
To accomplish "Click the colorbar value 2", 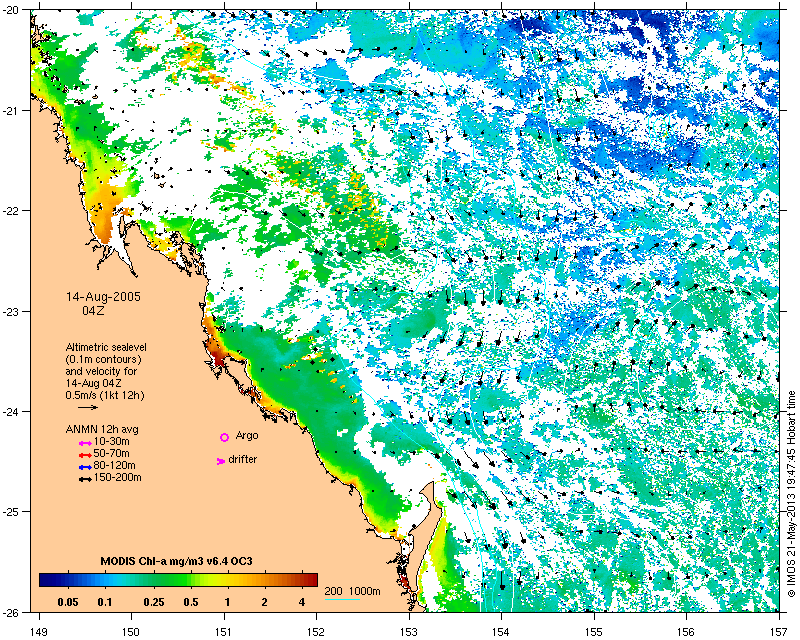I will coord(264,602).
